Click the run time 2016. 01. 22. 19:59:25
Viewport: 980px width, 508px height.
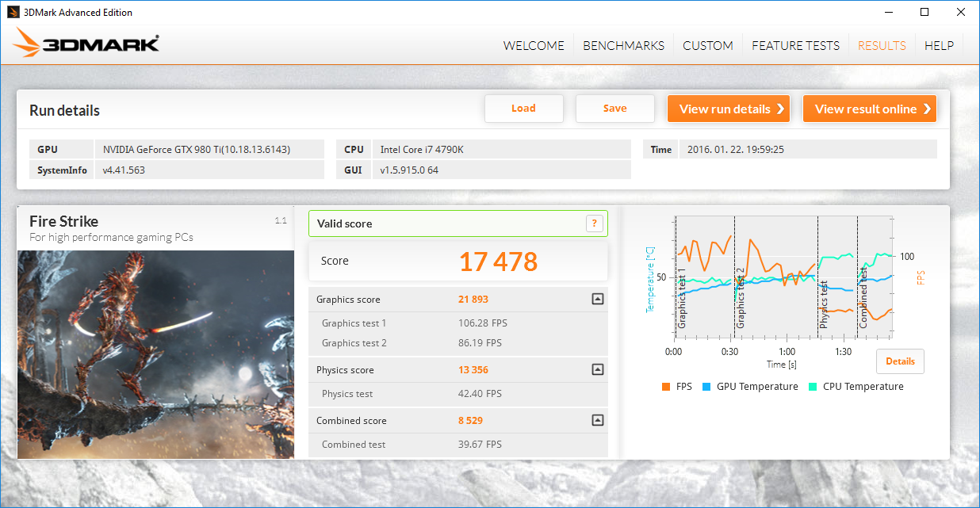click(x=735, y=149)
